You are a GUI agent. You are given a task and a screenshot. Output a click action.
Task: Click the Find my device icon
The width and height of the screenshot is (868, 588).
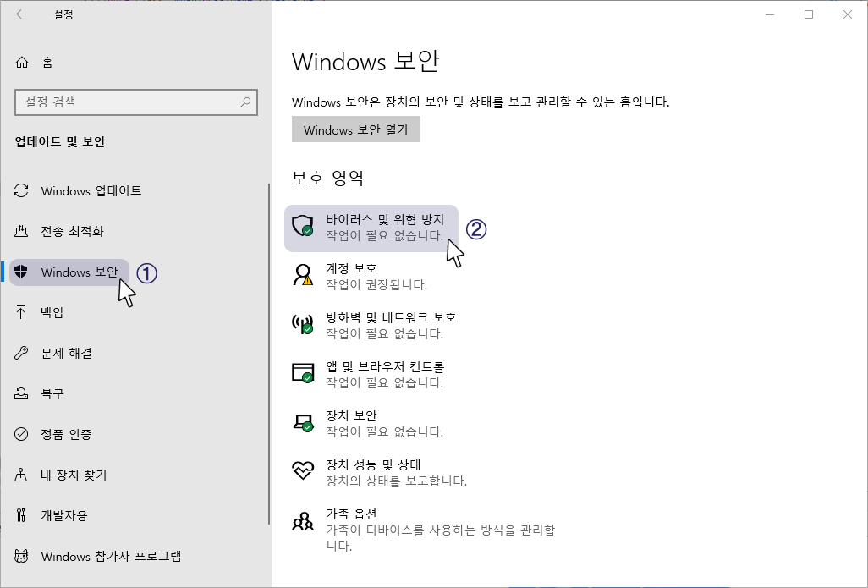21,475
